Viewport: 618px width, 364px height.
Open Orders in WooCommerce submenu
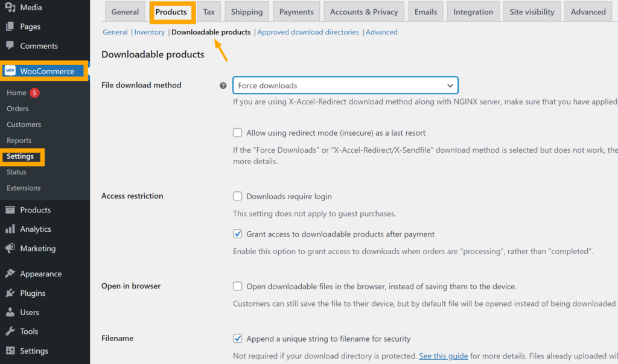coord(18,109)
